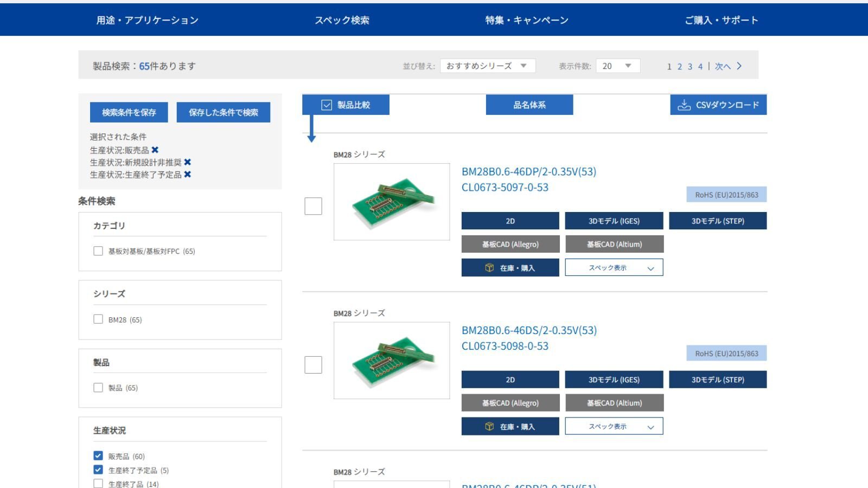The image size is (868, 488).
Task: Click the 検索条件を保存 button
Action: click(x=129, y=112)
